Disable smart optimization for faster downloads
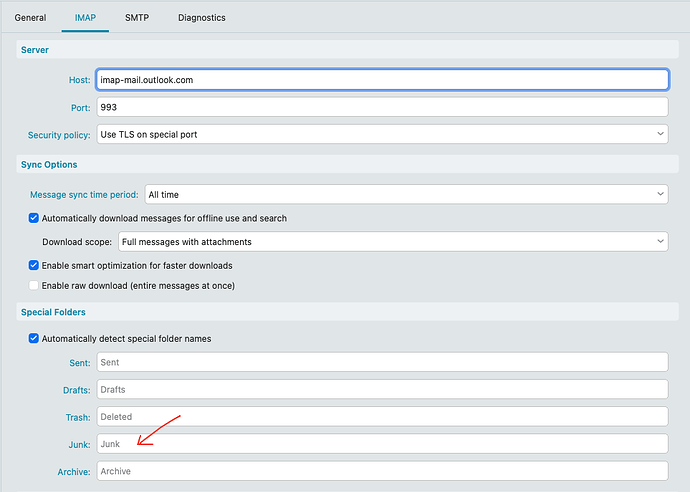This screenshot has width=690, height=492. (34, 265)
